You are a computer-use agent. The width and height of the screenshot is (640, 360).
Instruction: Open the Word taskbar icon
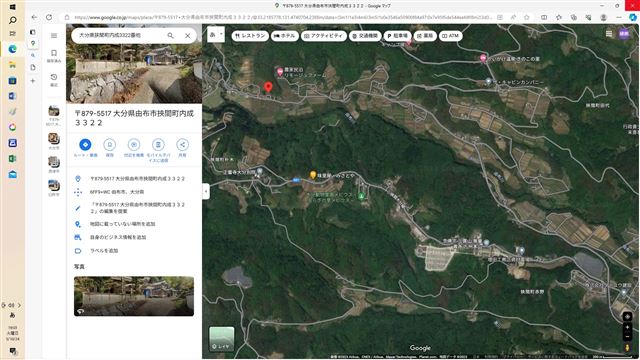pyautogui.click(x=13, y=96)
